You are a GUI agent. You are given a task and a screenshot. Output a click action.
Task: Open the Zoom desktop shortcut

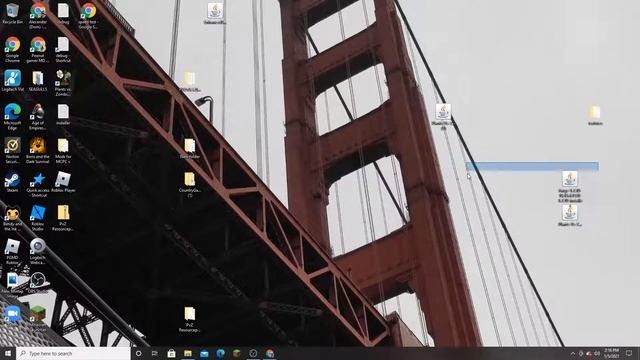coord(12,313)
